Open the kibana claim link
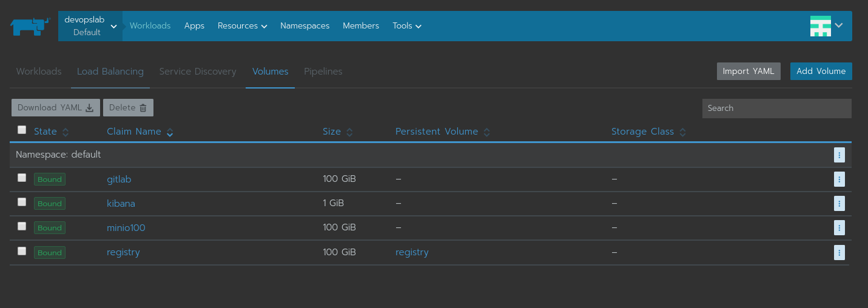The height and width of the screenshot is (308, 868). 121,204
